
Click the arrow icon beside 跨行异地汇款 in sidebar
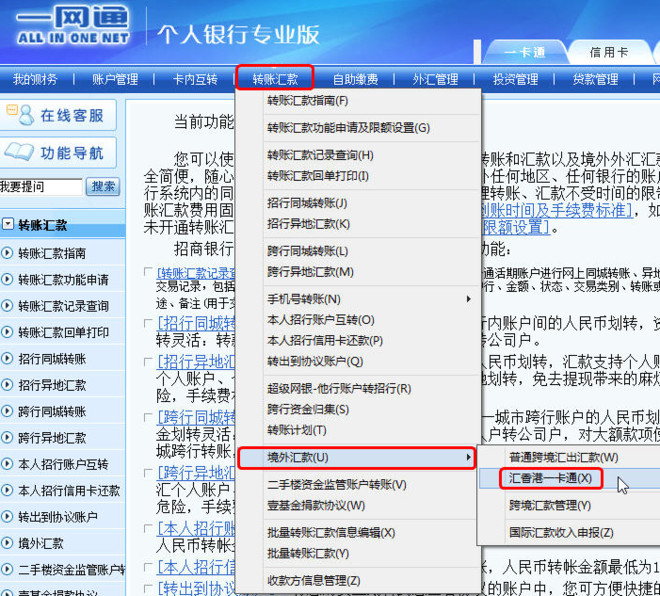click(x=7, y=438)
